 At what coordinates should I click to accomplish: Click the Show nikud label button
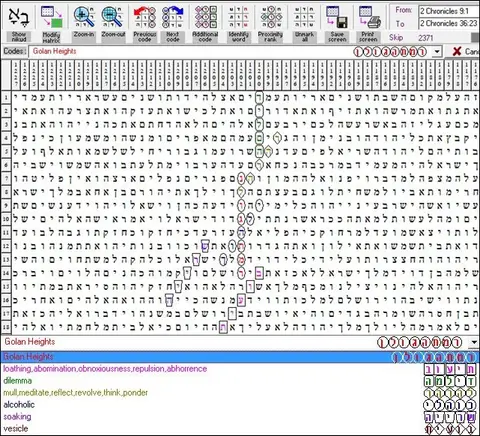pos(19,37)
